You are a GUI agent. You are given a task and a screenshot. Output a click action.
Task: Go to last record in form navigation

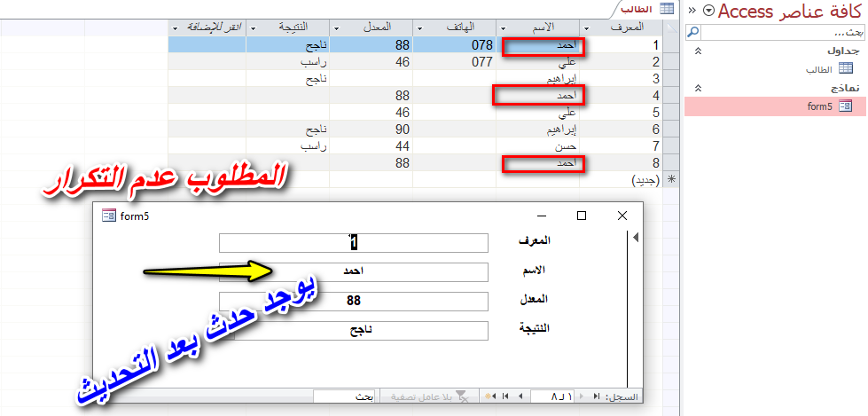coord(504,396)
